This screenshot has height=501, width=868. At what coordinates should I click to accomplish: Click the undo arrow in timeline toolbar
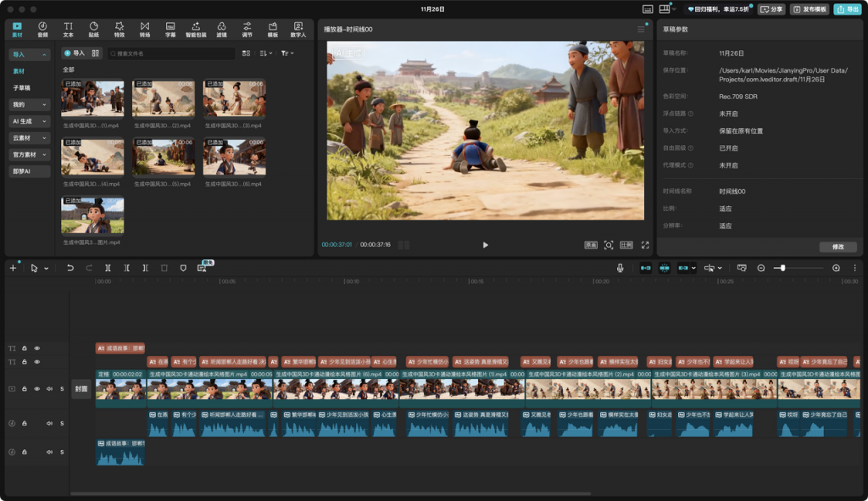click(x=70, y=268)
